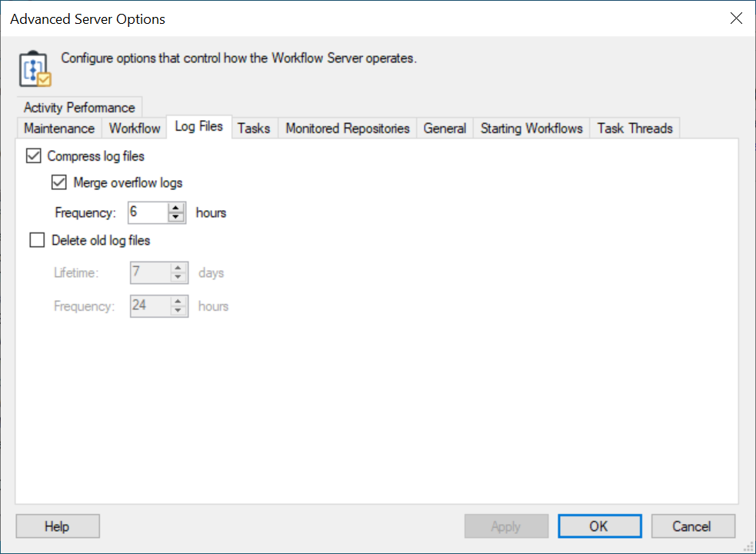The width and height of the screenshot is (756, 554).
Task: Enable the Delete old log files option
Action: (x=37, y=241)
